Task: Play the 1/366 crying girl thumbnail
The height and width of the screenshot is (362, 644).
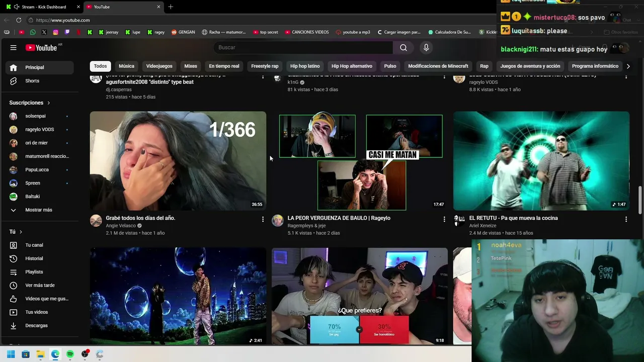Action: click(x=178, y=161)
